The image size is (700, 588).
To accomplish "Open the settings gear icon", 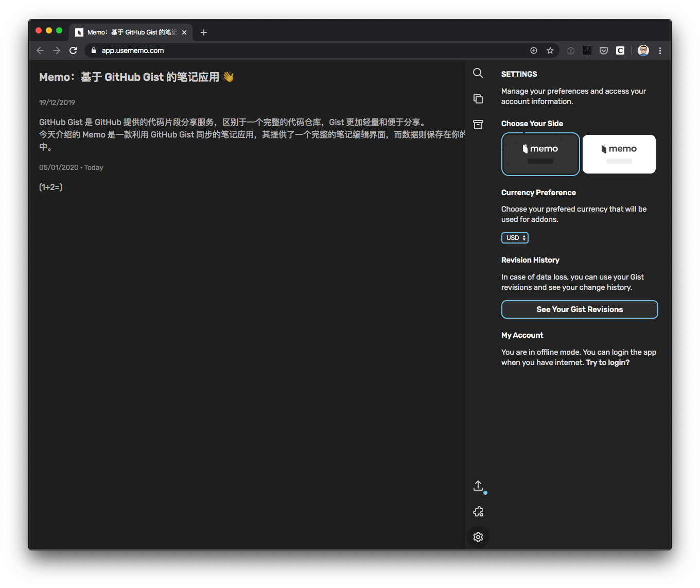I will point(478,537).
